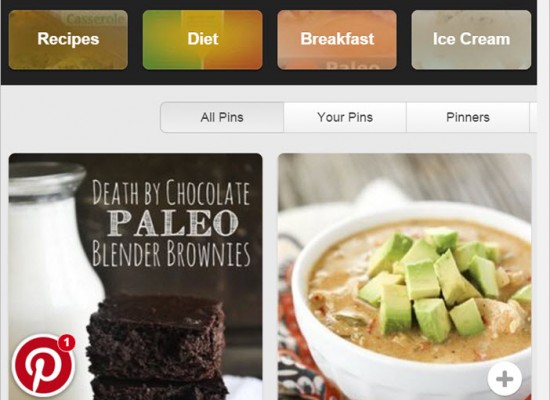Select the Recipes category tile
550x400 pixels.
coord(68,40)
